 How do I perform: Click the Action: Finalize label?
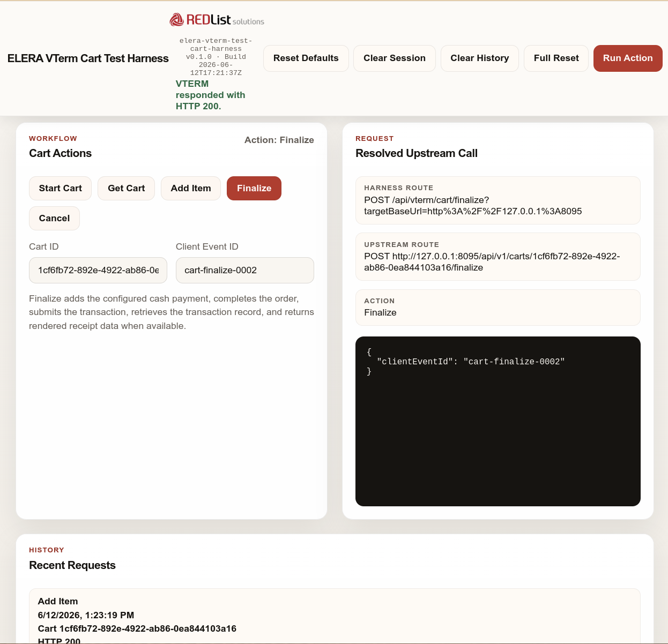tap(279, 140)
